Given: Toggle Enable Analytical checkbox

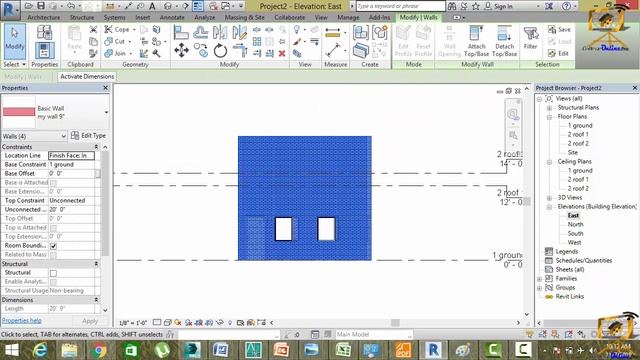Looking at the screenshot, I should coord(53,282).
